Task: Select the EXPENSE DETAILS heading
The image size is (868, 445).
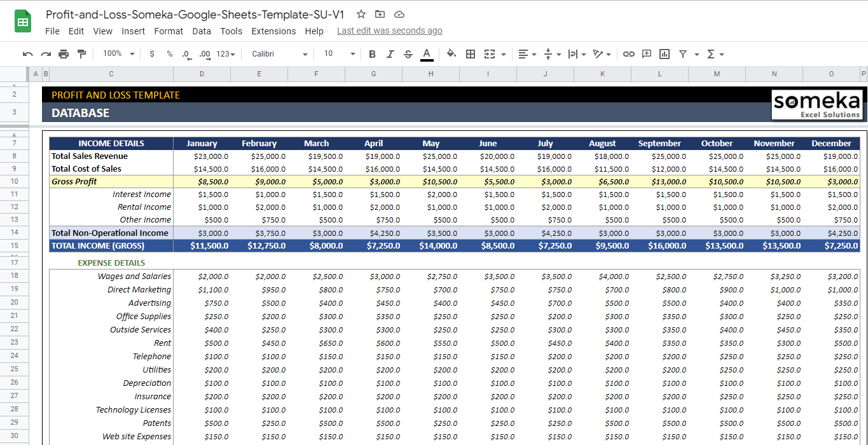Action: [x=111, y=263]
